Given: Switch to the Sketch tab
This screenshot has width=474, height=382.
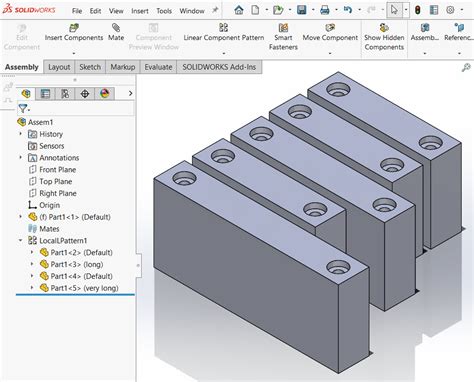Looking at the screenshot, I should [x=90, y=67].
